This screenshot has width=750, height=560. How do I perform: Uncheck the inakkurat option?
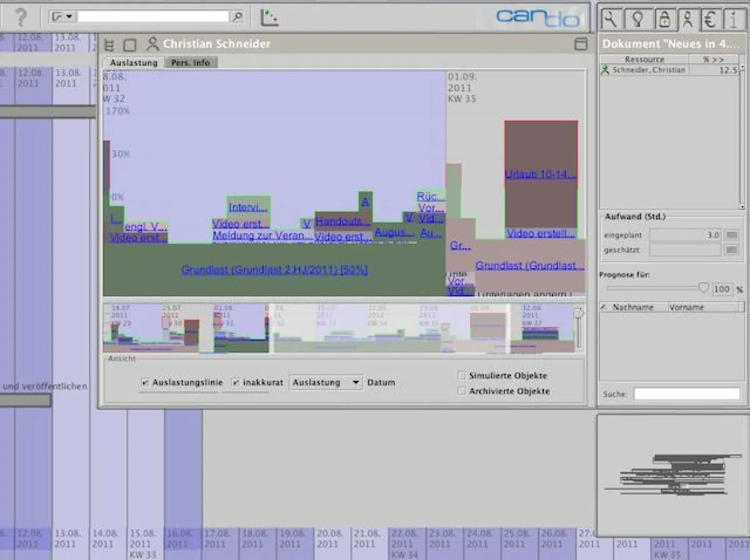point(236,382)
